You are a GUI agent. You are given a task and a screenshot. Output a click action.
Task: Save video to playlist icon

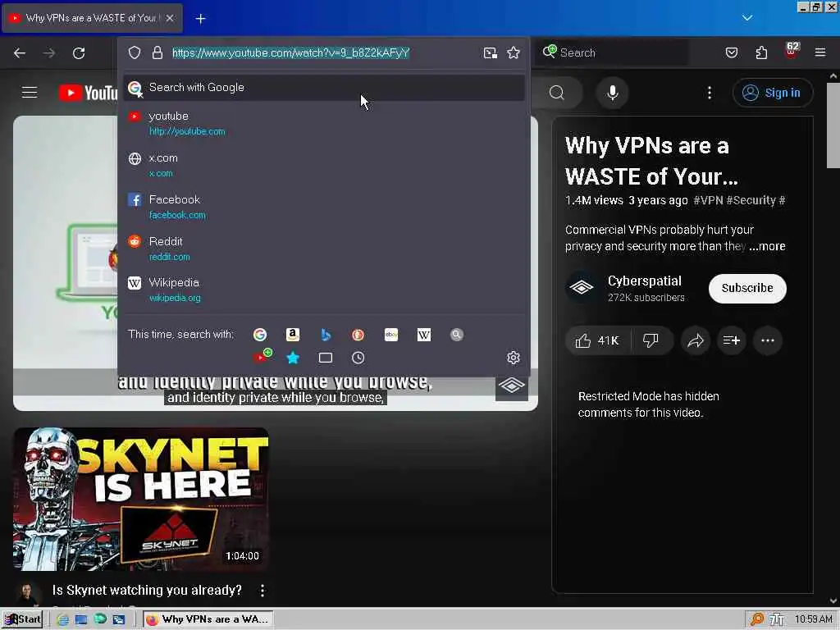(x=731, y=340)
